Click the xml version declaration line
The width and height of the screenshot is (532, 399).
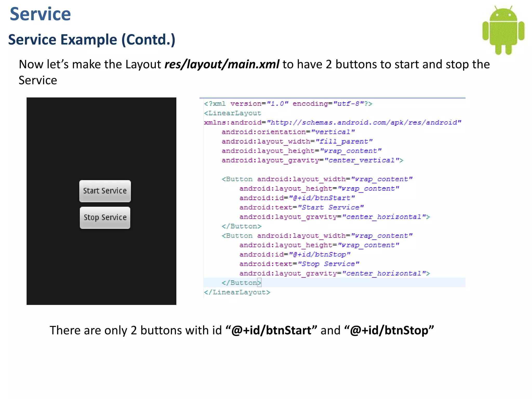[x=288, y=104]
